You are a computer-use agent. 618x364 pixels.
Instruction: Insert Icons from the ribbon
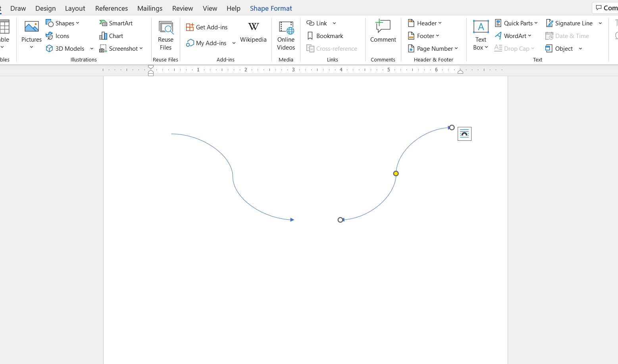pyautogui.click(x=58, y=36)
